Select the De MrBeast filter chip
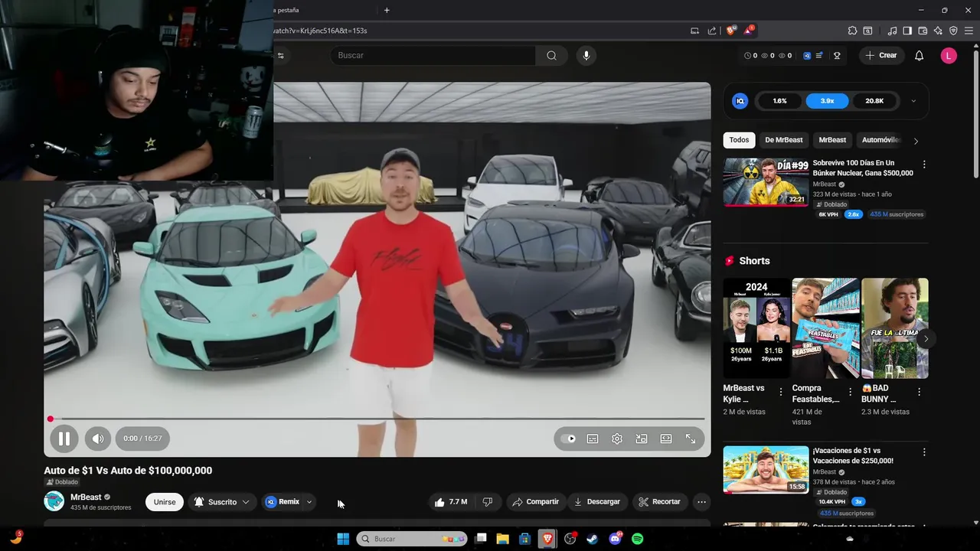Image resolution: width=980 pixels, height=551 pixels. tap(784, 140)
